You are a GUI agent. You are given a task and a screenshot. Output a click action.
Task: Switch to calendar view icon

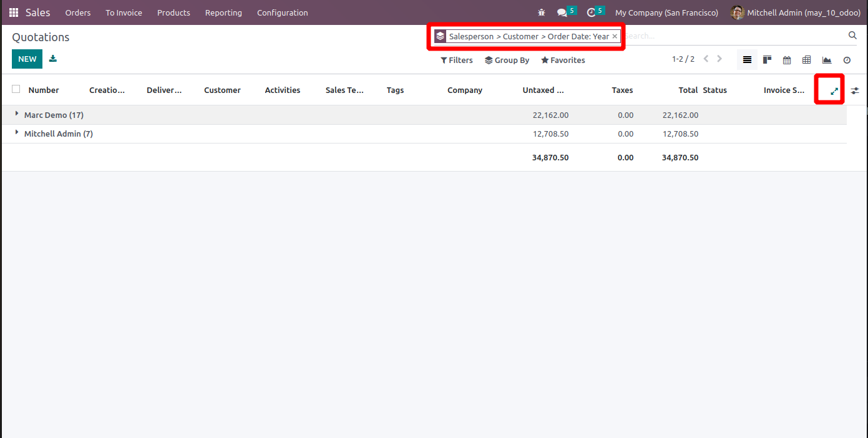point(787,60)
